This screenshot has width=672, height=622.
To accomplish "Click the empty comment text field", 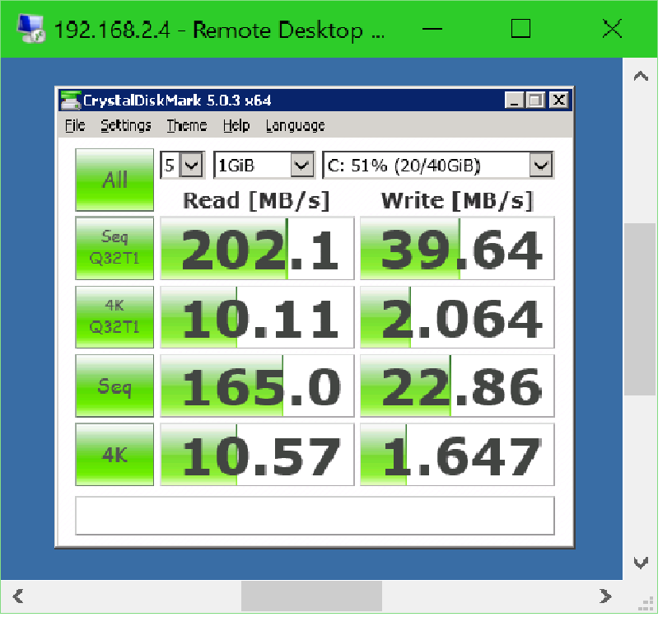I will [315, 516].
